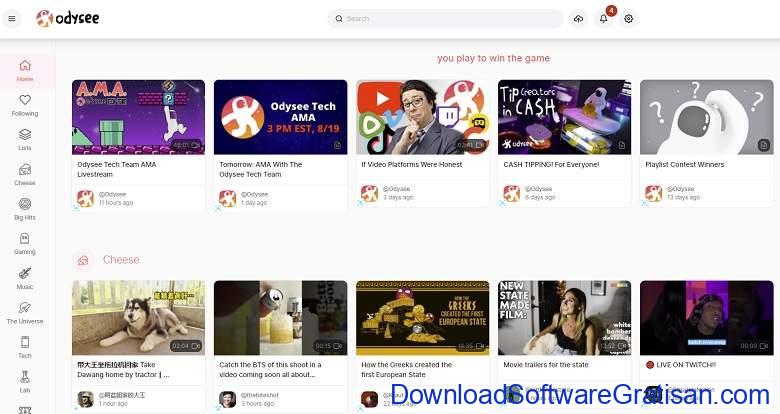Open Live on Twitch video thumbnail
Screen dimensions: 780x414
tap(706, 317)
